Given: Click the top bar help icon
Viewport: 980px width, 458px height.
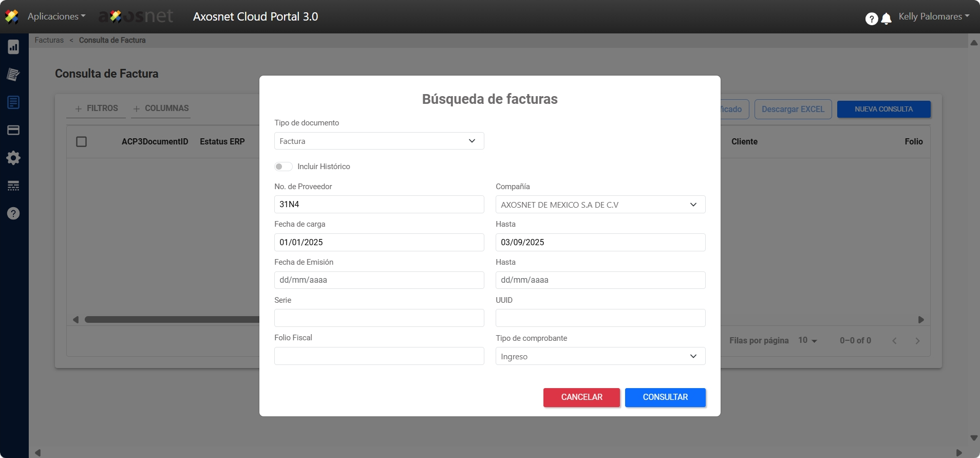Looking at the screenshot, I should click(x=871, y=19).
